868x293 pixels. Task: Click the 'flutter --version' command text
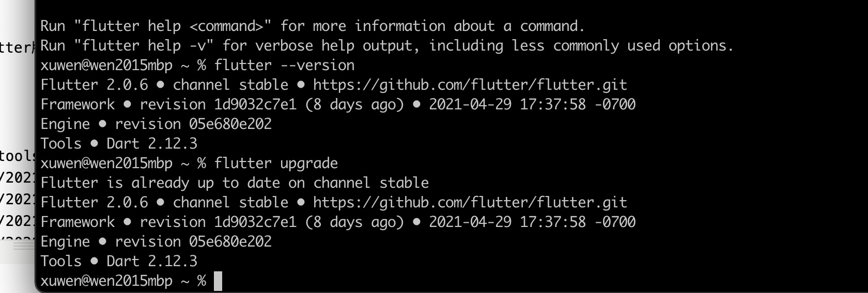284,66
